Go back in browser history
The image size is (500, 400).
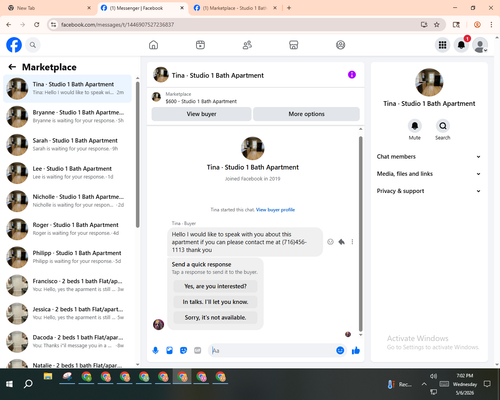(9, 24)
